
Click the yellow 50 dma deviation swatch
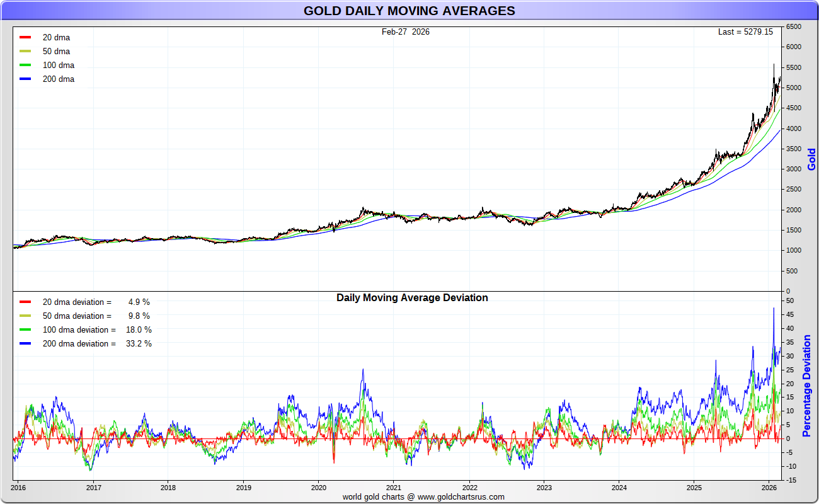click(x=25, y=316)
